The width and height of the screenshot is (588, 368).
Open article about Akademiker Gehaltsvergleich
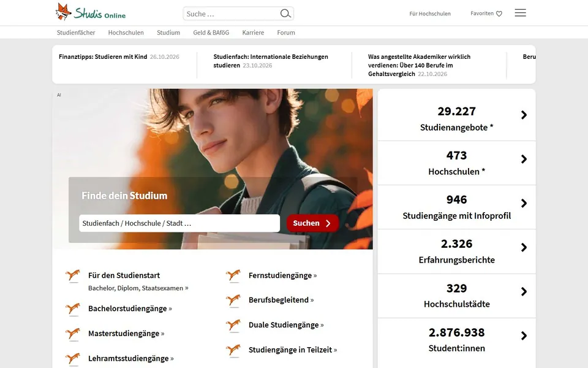[x=419, y=66]
